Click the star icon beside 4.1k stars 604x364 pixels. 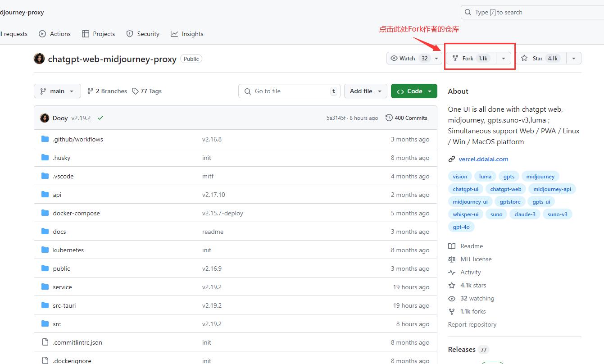click(x=452, y=285)
